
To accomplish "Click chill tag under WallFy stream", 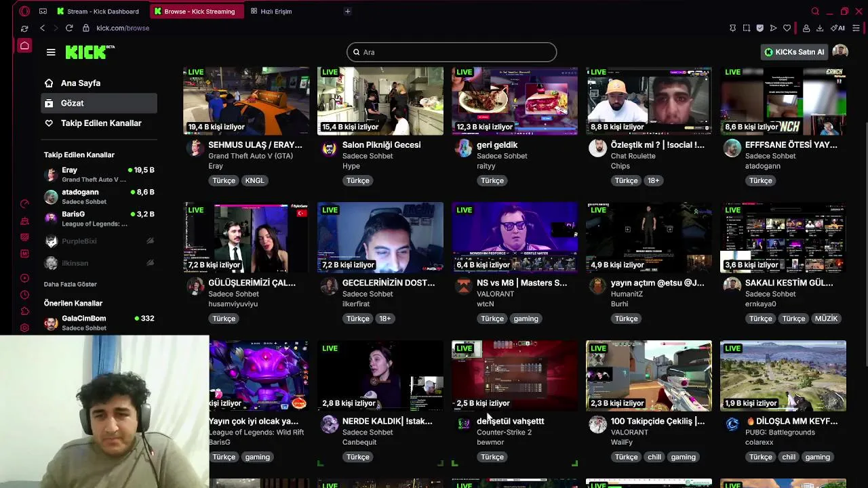I will (x=654, y=457).
